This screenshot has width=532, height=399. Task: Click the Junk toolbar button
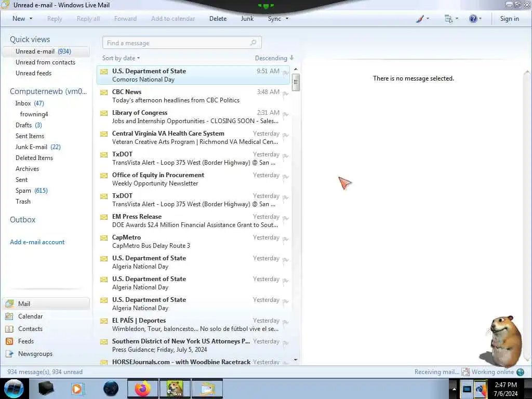click(247, 19)
